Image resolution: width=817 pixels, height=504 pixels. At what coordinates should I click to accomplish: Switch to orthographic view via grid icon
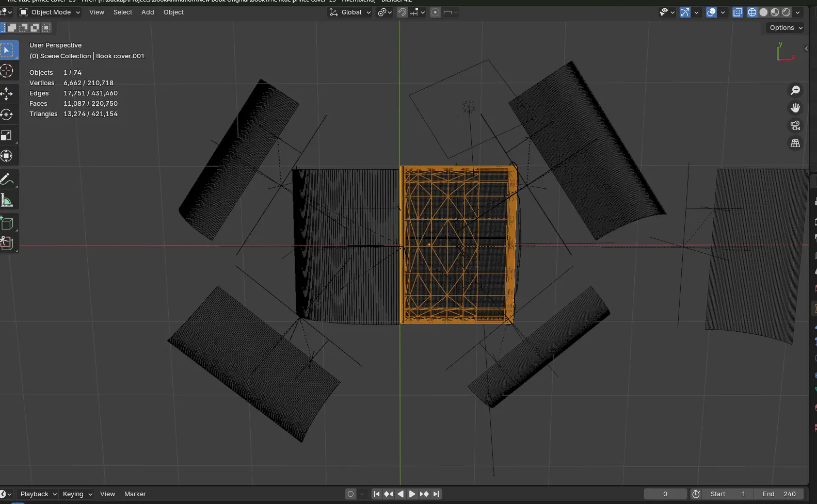click(795, 143)
